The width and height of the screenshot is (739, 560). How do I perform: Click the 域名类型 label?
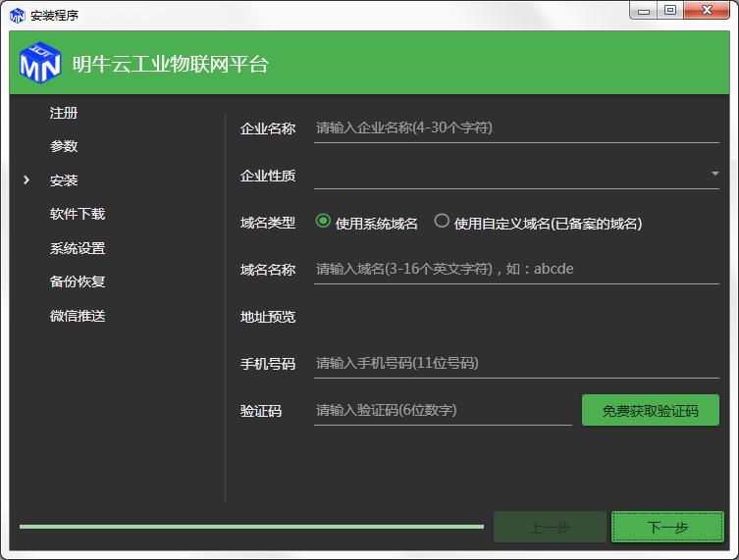268,223
